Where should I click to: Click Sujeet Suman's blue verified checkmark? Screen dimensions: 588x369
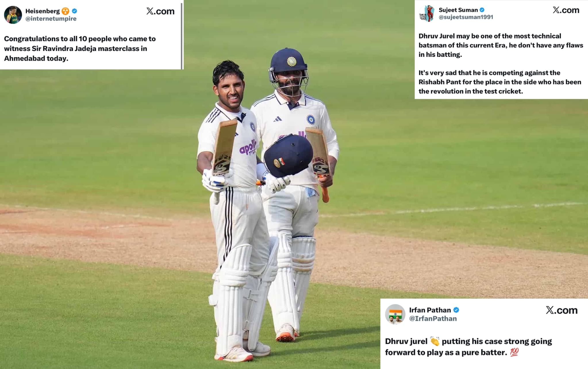tap(482, 10)
